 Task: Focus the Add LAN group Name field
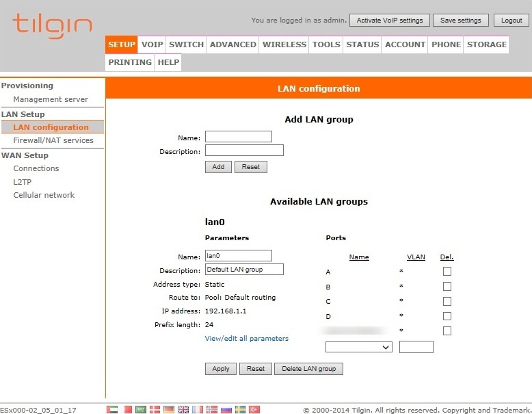[239, 137]
